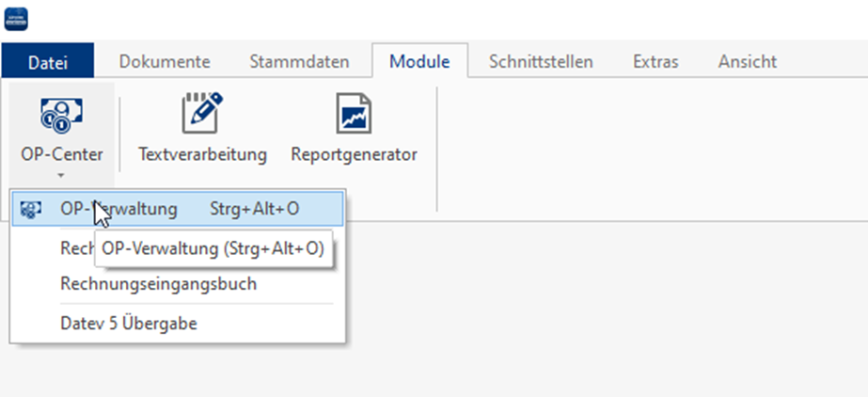868x397 pixels.
Task: Click the small icon beside OP-Verwaltung
Action: (x=30, y=209)
